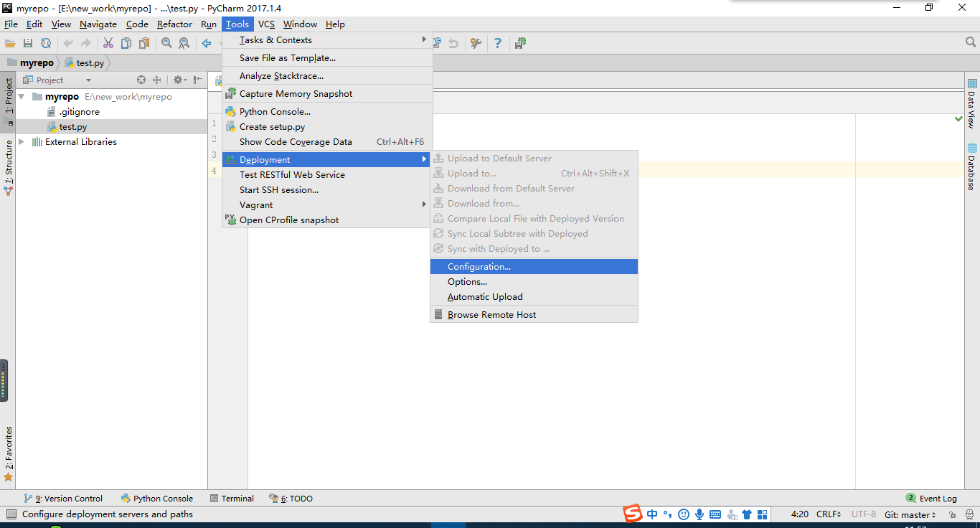
Task: Click Sogou skin shirt icon
Action: pos(747,514)
